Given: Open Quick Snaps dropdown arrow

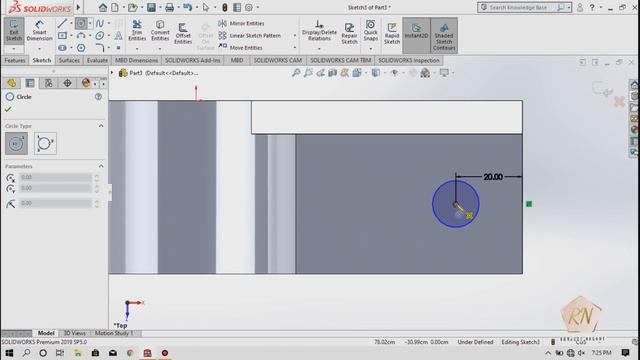Looking at the screenshot, I should click(371, 49).
